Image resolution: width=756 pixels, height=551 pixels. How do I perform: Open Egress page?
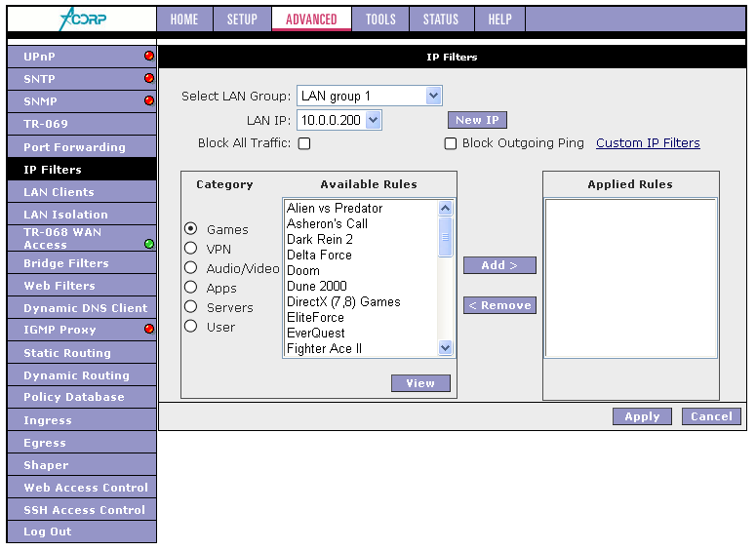(x=82, y=442)
